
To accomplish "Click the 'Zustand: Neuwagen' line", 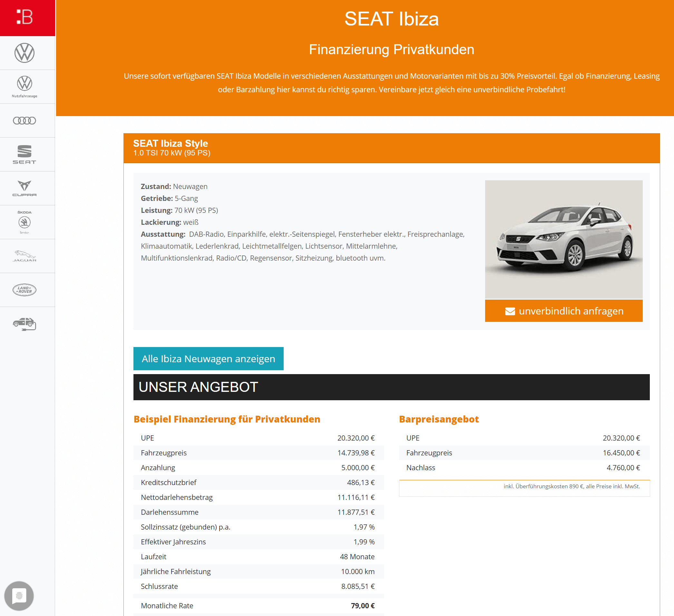I will point(174,186).
